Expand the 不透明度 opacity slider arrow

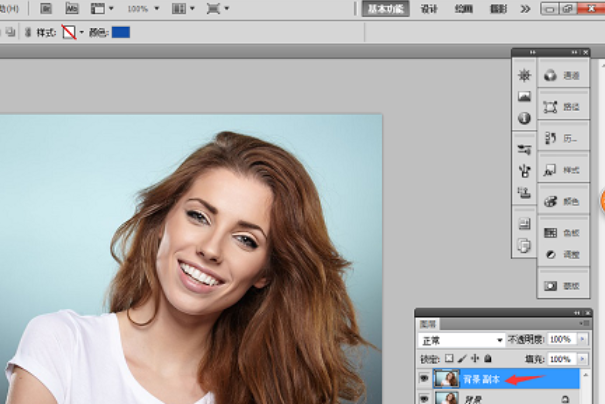pos(582,340)
